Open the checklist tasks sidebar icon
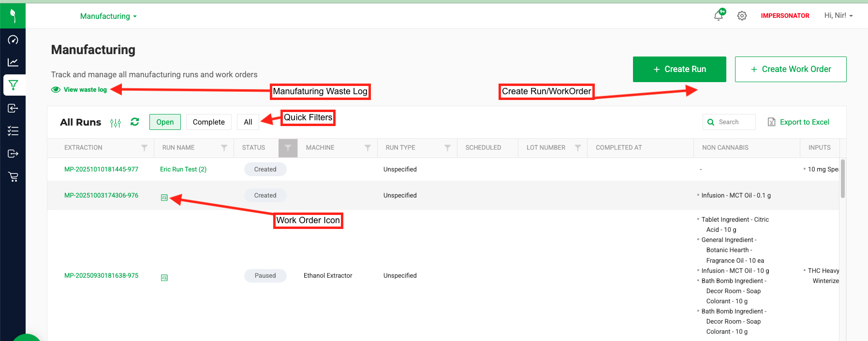The height and width of the screenshot is (341, 868). point(13,131)
